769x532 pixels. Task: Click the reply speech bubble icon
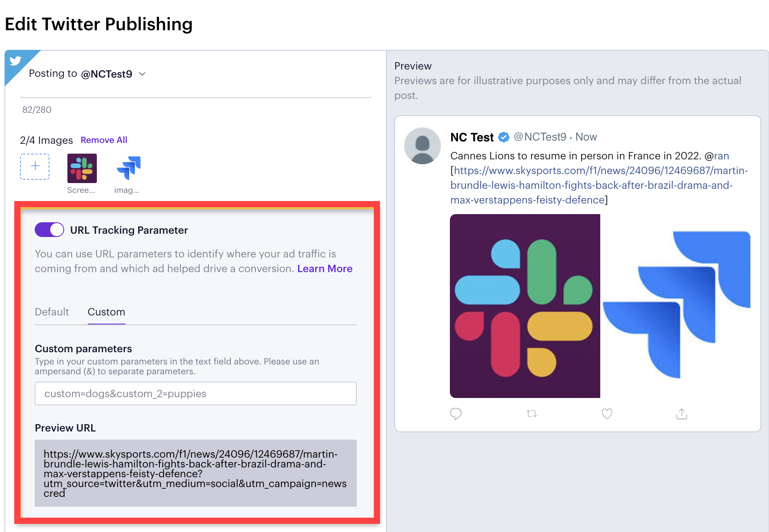(456, 414)
